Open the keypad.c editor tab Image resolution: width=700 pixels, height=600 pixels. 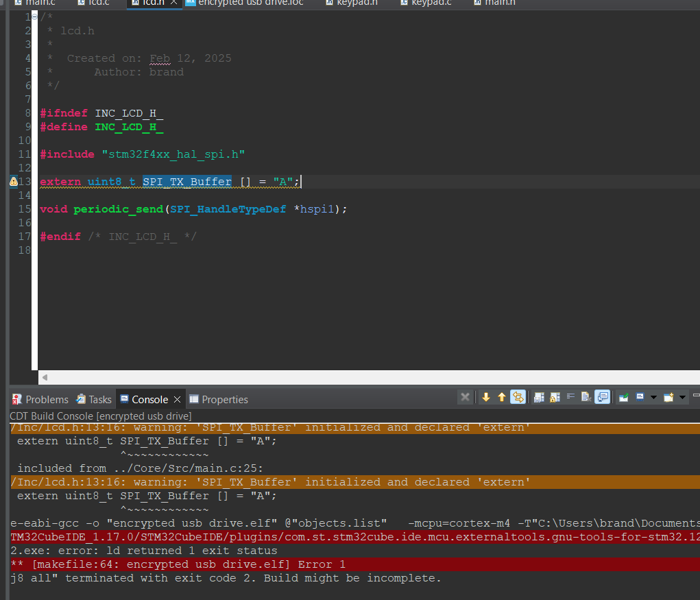point(425,3)
